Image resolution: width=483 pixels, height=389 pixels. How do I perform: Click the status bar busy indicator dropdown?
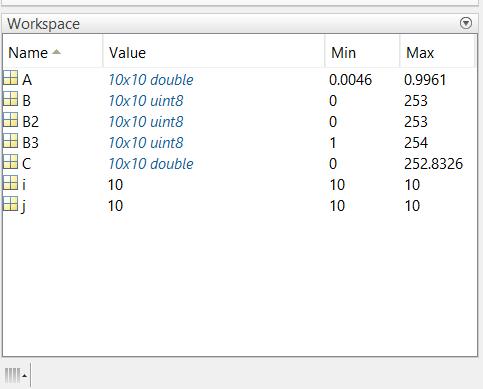pyautogui.click(x=16, y=375)
